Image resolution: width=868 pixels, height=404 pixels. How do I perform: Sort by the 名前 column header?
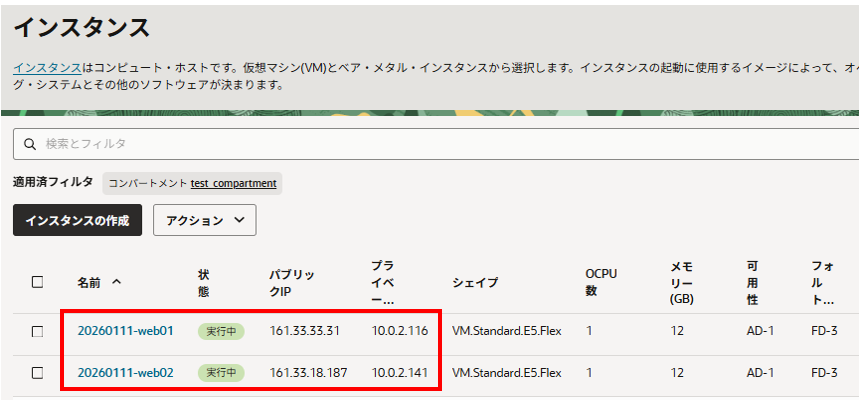(88, 282)
